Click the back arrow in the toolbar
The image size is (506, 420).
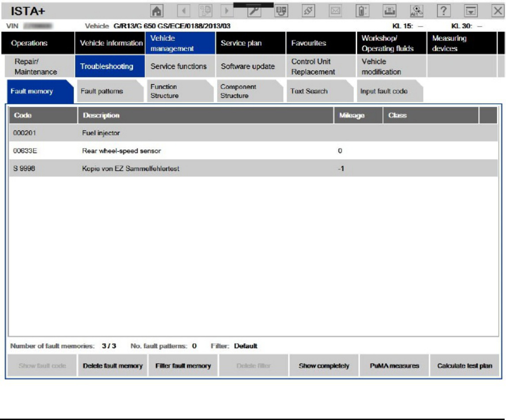coord(184,11)
